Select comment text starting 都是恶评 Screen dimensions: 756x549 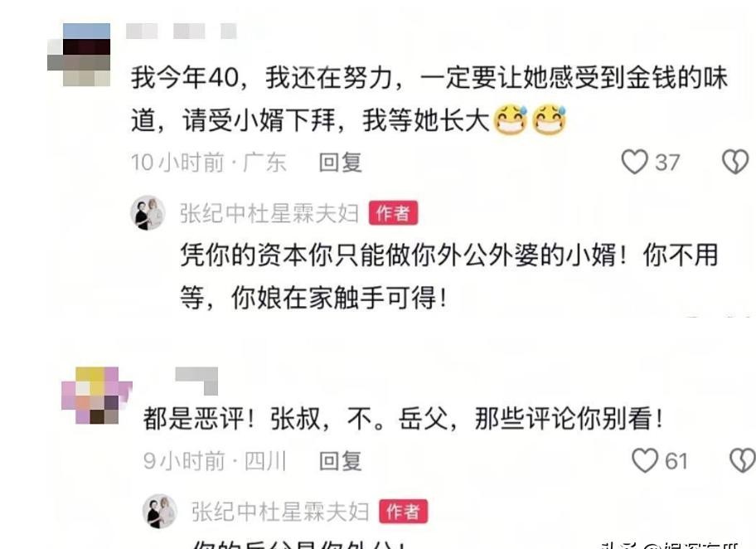click(403, 418)
